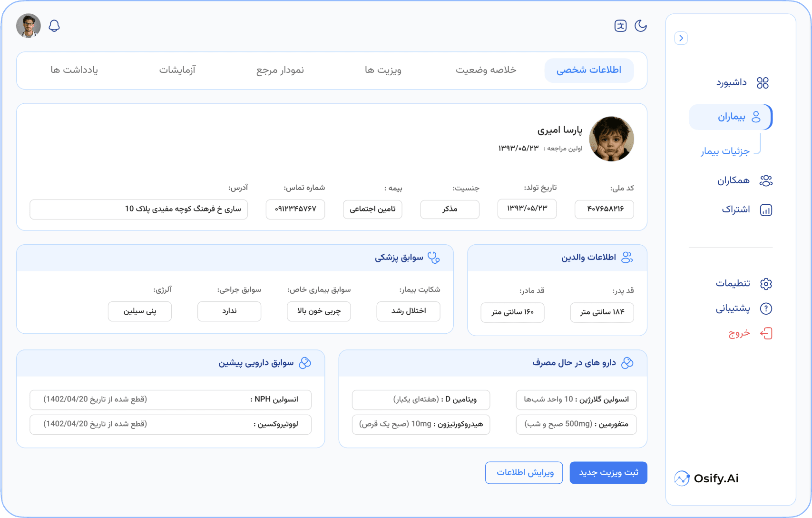Click the language switcher icon near the moon
812x518 pixels.
click(x=620, y=26)
